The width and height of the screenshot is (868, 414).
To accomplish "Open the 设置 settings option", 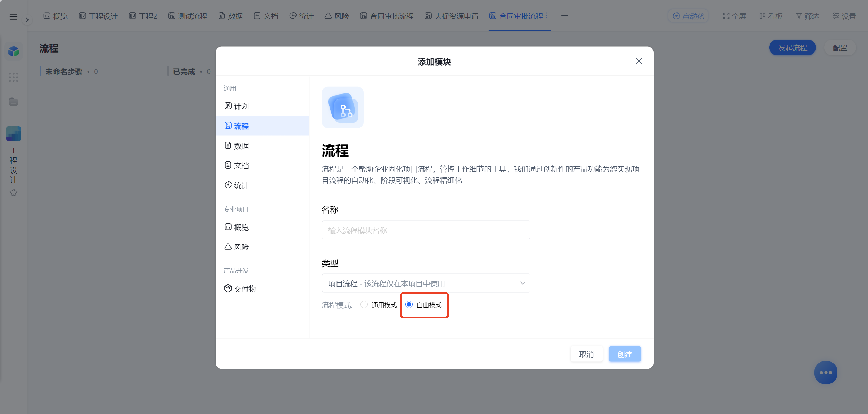I will 844,16.
